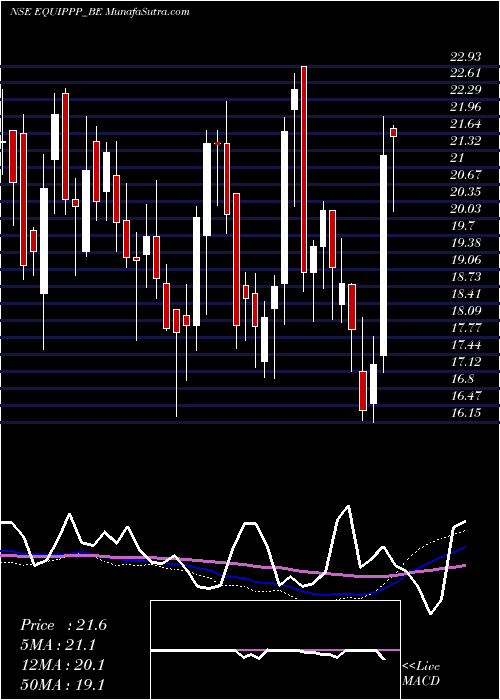500x700 pixels.
Task: Click the 17.44 price axis label
Action: tap(466, 345)
